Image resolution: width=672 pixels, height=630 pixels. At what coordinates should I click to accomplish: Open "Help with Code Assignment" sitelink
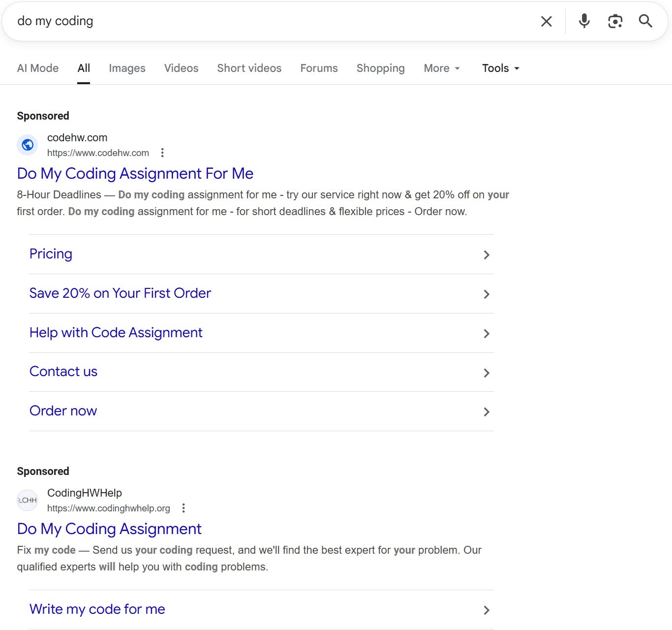116,332
